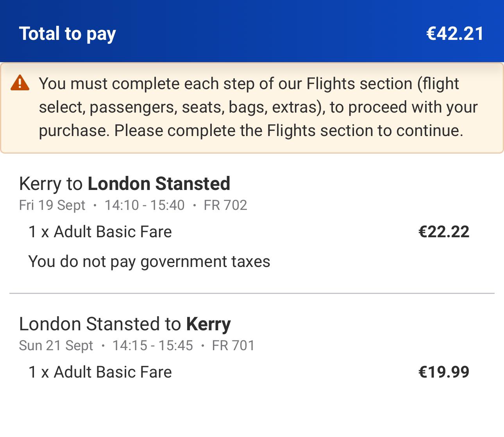
Task: Tap Kerry to London Stansted route heading
Action: pos(125,183)
